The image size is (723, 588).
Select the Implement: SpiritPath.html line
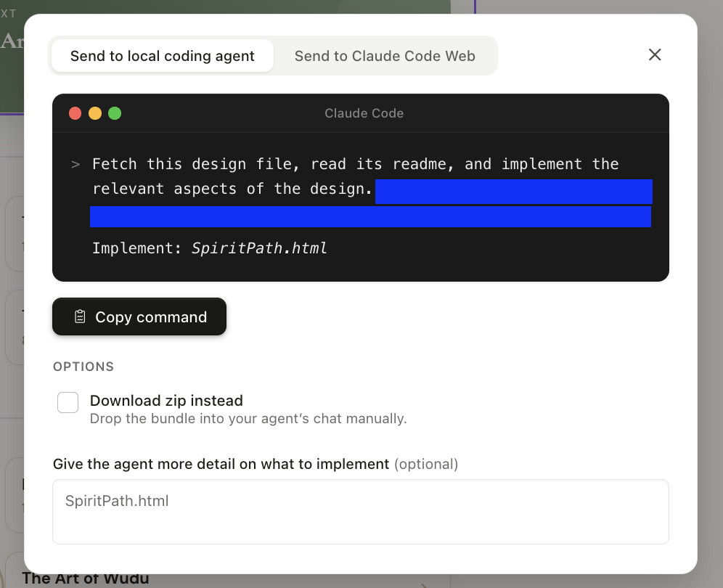210,248
